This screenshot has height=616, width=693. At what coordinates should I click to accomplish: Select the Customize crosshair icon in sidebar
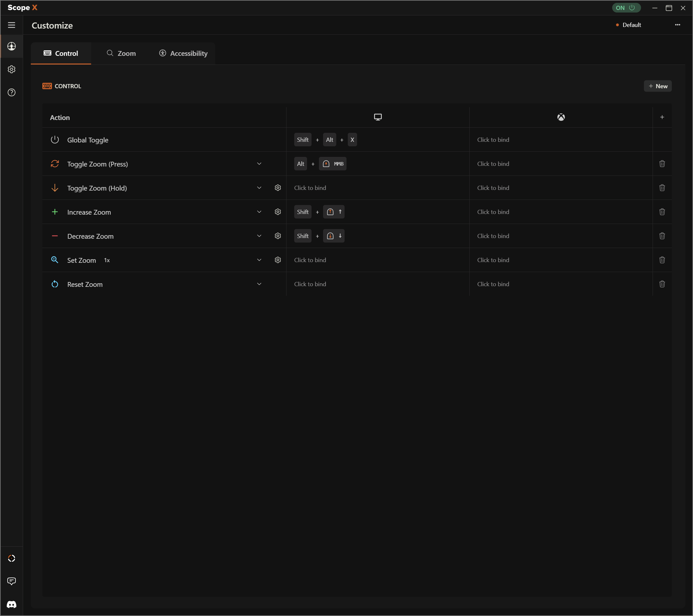12,47
